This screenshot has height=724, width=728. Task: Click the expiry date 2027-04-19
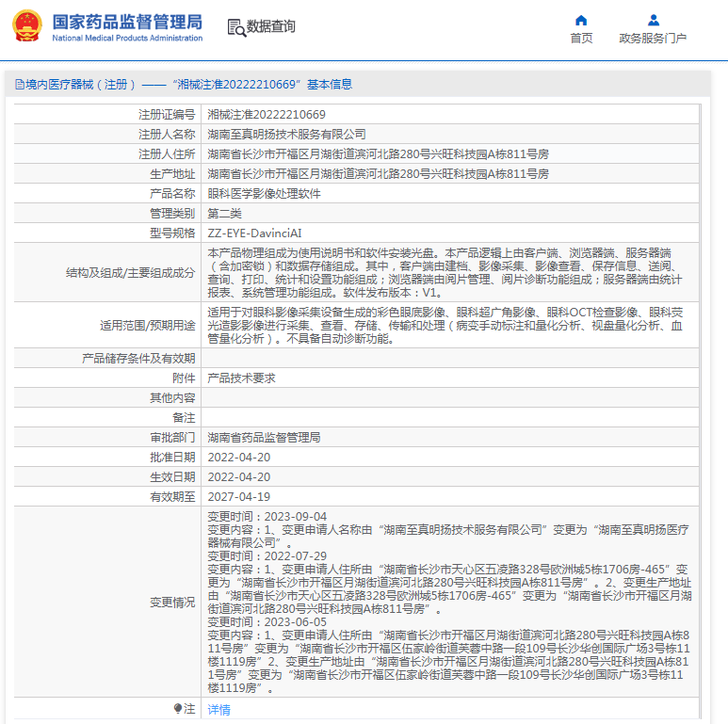pos(238,497)
